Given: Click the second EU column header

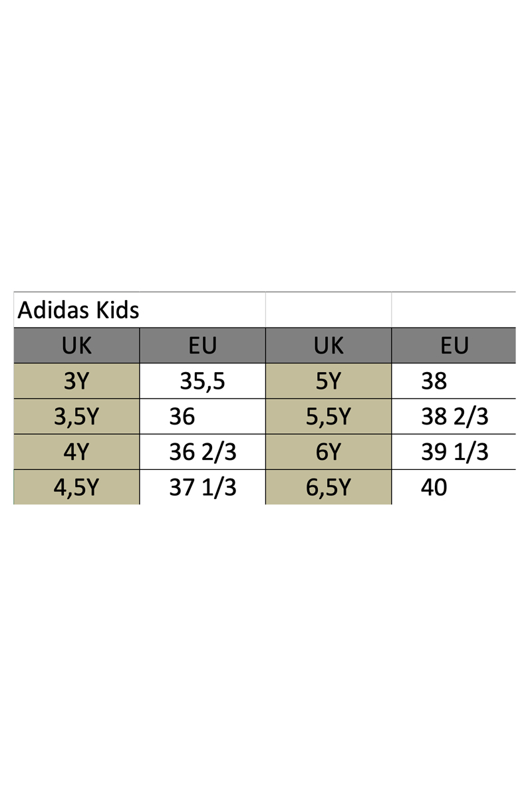Looking at the screenshot, I should point(454,345).
